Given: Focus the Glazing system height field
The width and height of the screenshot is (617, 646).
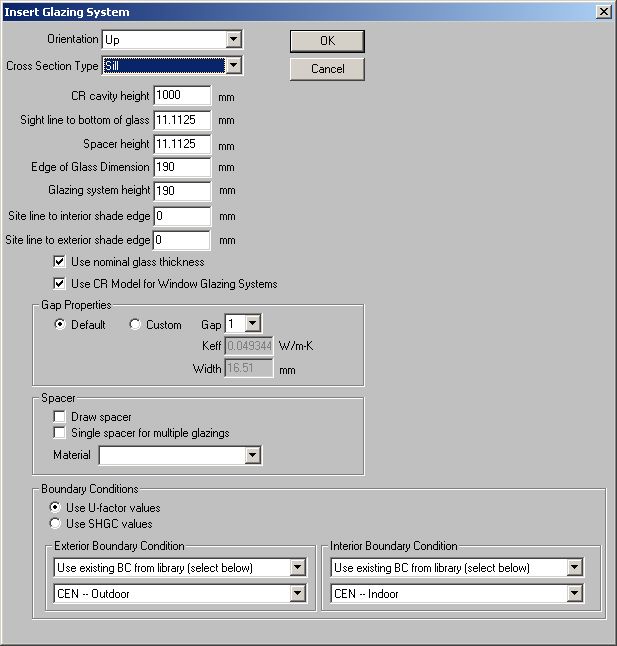Looking at the screenshot, I should coord(182,191).
